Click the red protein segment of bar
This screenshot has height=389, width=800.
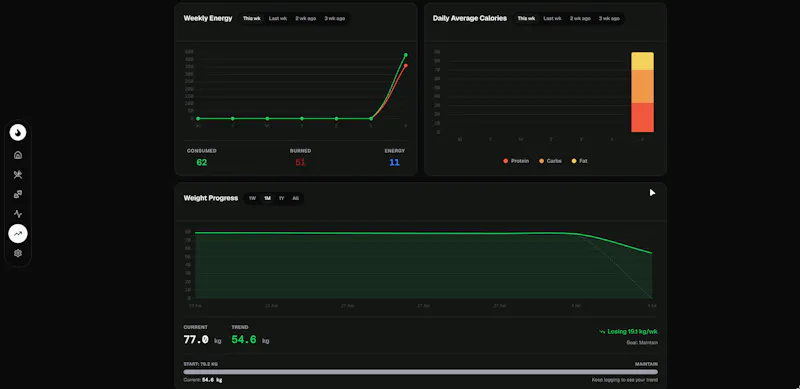pyautogui.click(x=642, y=117)
